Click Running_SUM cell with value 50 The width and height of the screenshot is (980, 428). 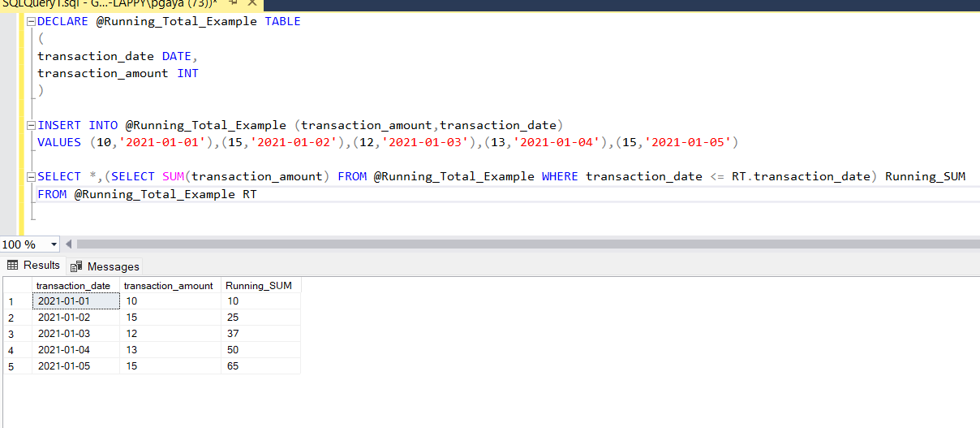click(x=261, y=350)
